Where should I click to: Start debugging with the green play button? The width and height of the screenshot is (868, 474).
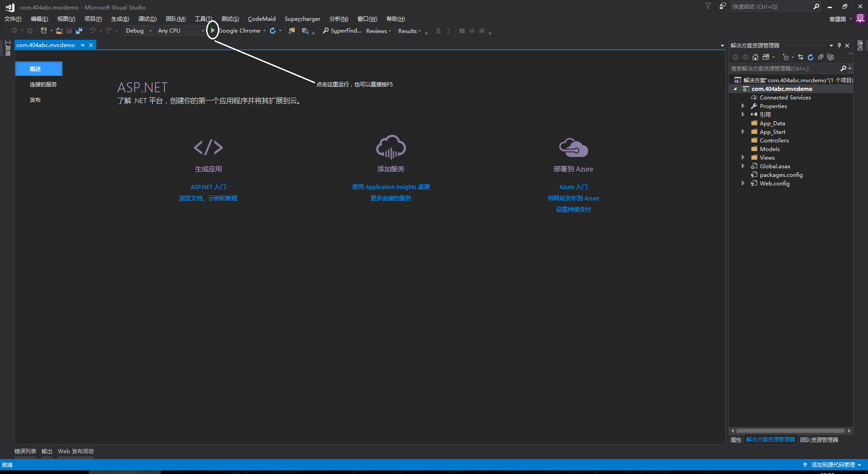pyautogui.click(x=212, y=31)
